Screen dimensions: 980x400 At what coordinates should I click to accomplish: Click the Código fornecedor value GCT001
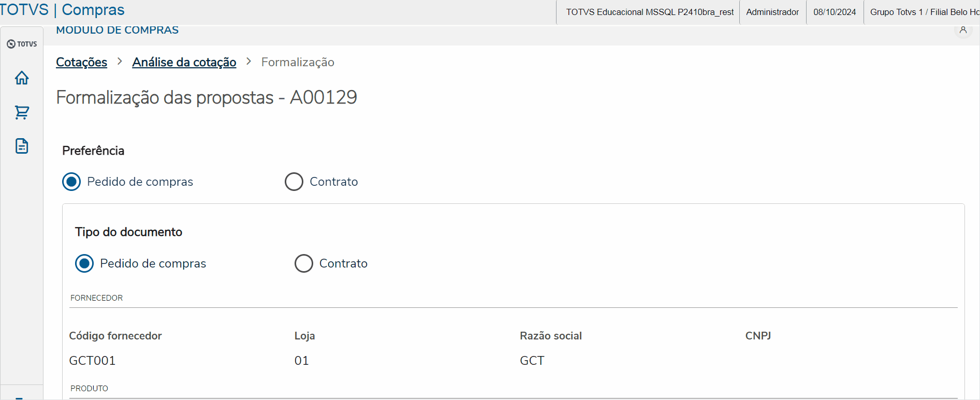pos(92,361)
